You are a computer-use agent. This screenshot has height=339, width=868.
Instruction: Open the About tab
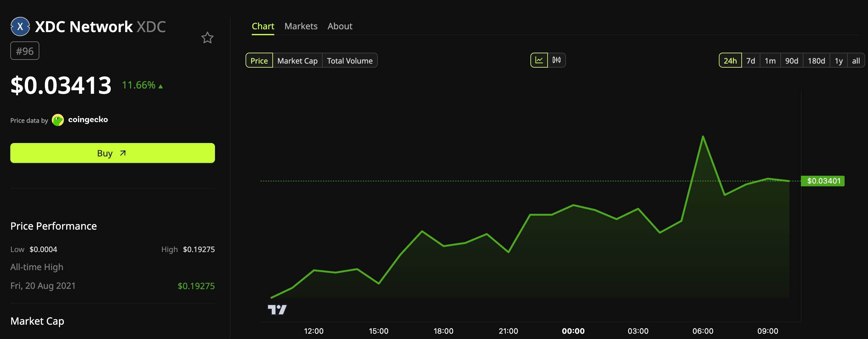pos(340,26)
